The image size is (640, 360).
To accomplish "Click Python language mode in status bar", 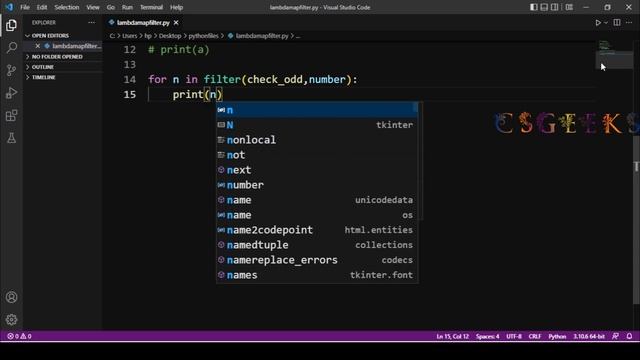I will (x=557, y=336).
